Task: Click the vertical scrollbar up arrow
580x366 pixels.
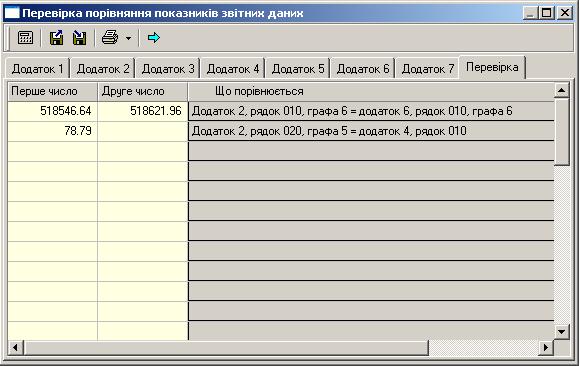Action: point(562,90)
